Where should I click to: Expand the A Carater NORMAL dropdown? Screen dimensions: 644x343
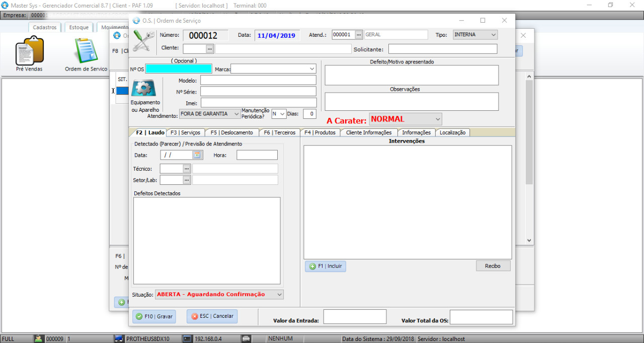pos(406,119)
